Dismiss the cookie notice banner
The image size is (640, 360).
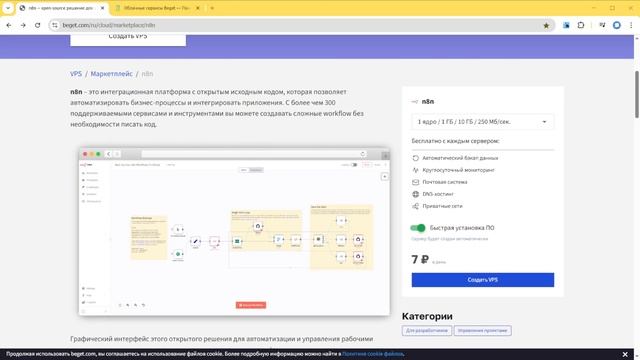coord(625,354)
